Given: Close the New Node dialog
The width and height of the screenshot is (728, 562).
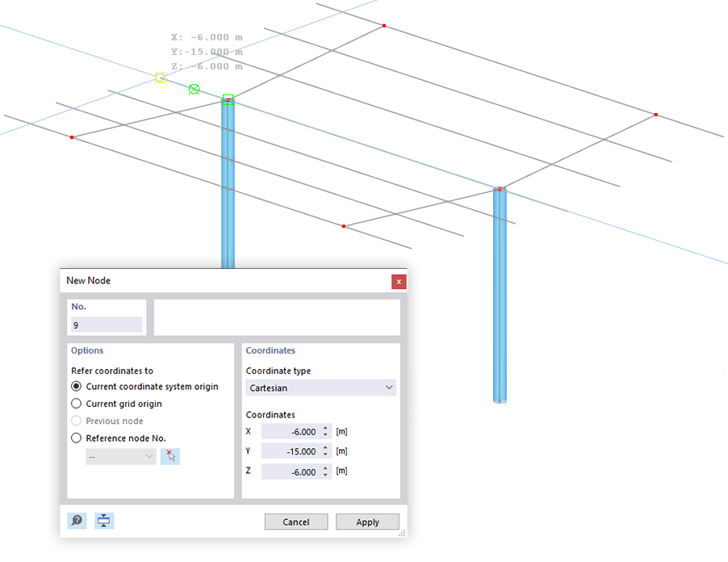Looking at the screenshot, I should [399, 281].
